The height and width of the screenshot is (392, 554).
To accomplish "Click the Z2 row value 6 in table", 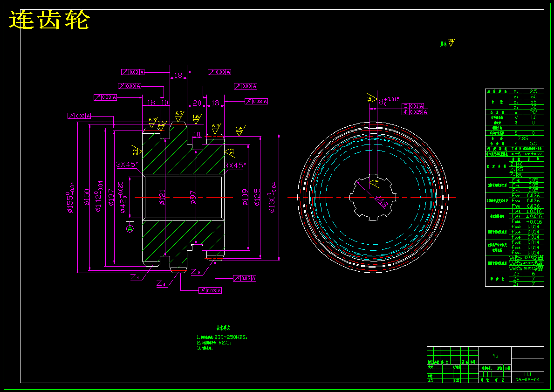I will (x=533, y=274).
